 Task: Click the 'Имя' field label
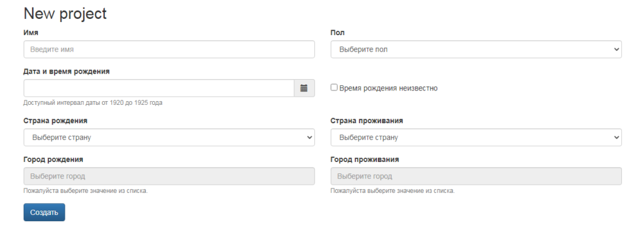[x=31, y=33]
